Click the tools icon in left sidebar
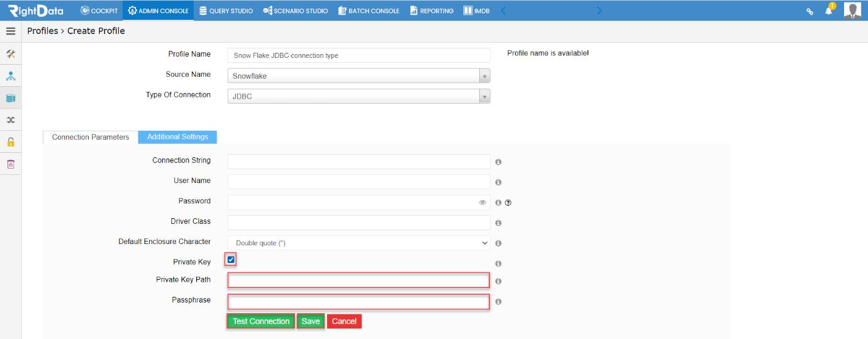Screen dimensions: 868x339 pos(11,54)
